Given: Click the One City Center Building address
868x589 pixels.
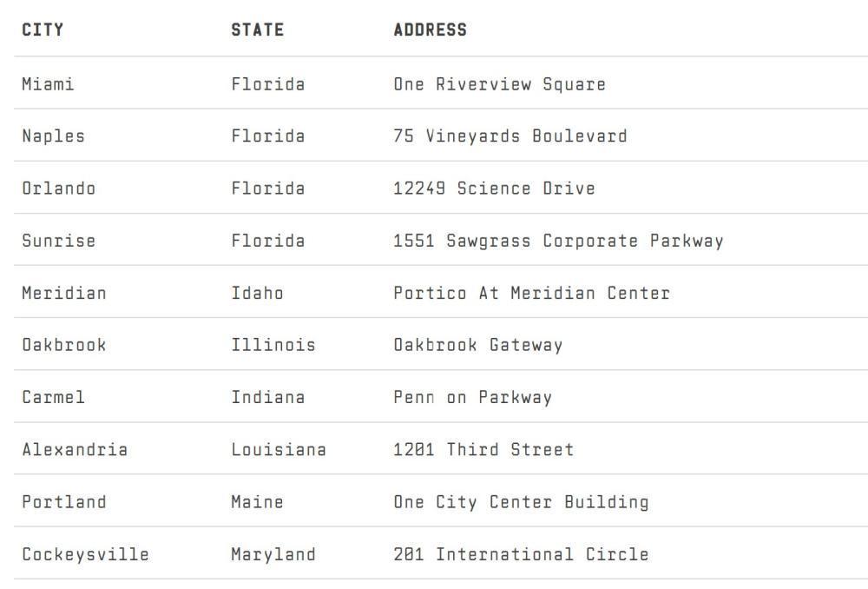Looking at the screenshot, I should (521, 502).
